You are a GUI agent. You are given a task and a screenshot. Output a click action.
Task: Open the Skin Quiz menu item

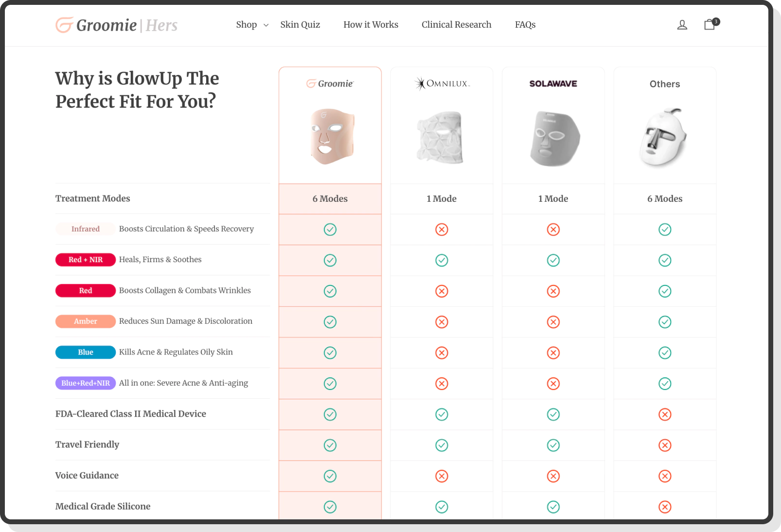tap(300, 24)
